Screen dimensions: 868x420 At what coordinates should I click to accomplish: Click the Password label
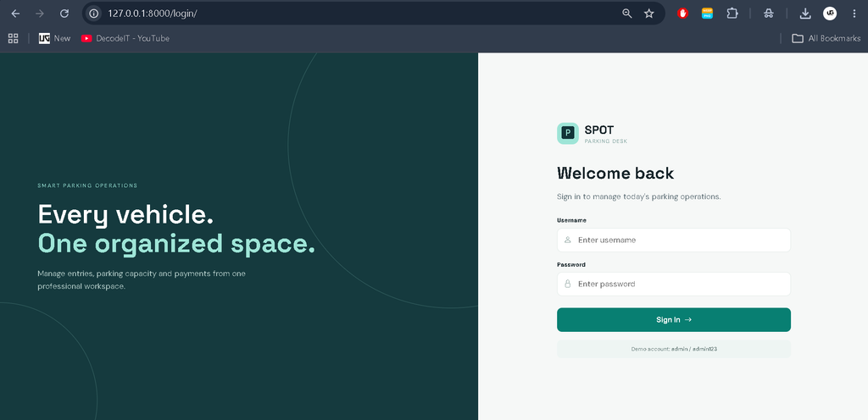pos(570,264)
